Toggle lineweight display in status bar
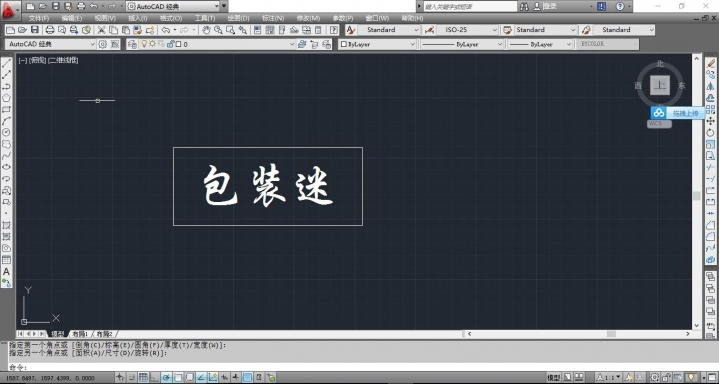The height and width of the screenshot is (384, 719). (236, 378)
